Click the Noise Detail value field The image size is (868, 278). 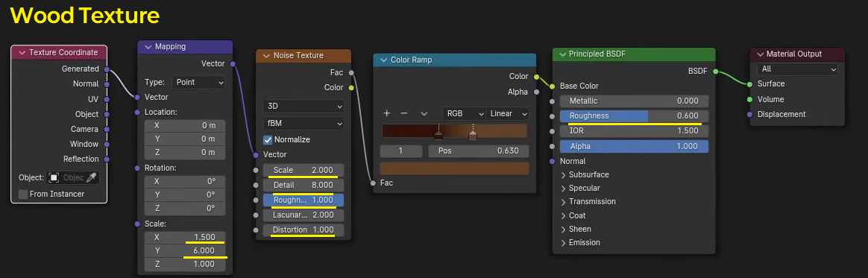tap(304, 185)
